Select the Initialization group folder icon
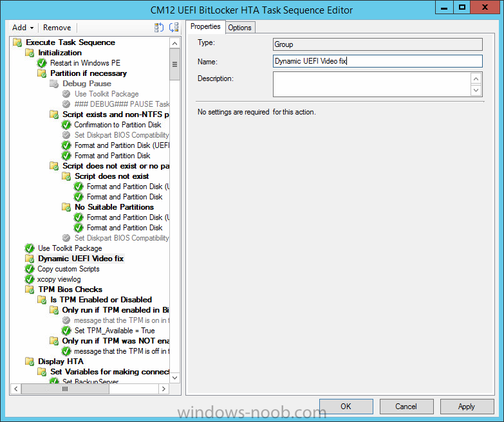This screenshot has width=504, height=422. (30, 53)
